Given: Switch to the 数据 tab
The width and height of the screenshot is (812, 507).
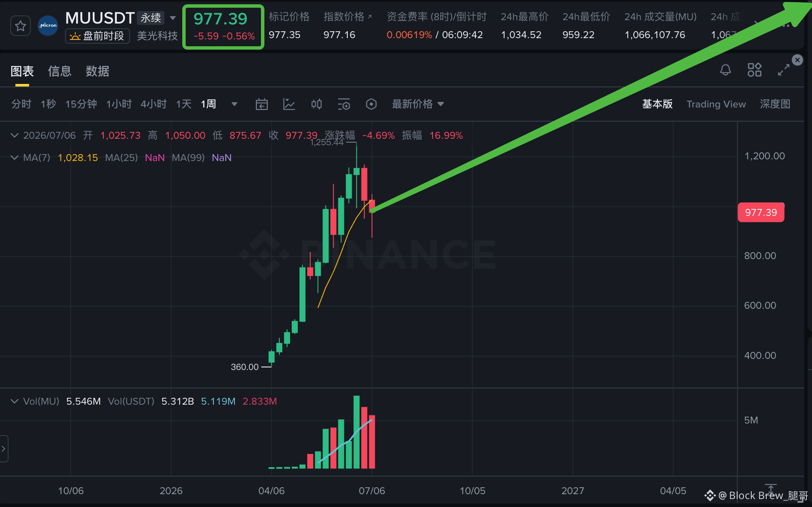Looking at the screenshot, I should (x=98, y=71).
